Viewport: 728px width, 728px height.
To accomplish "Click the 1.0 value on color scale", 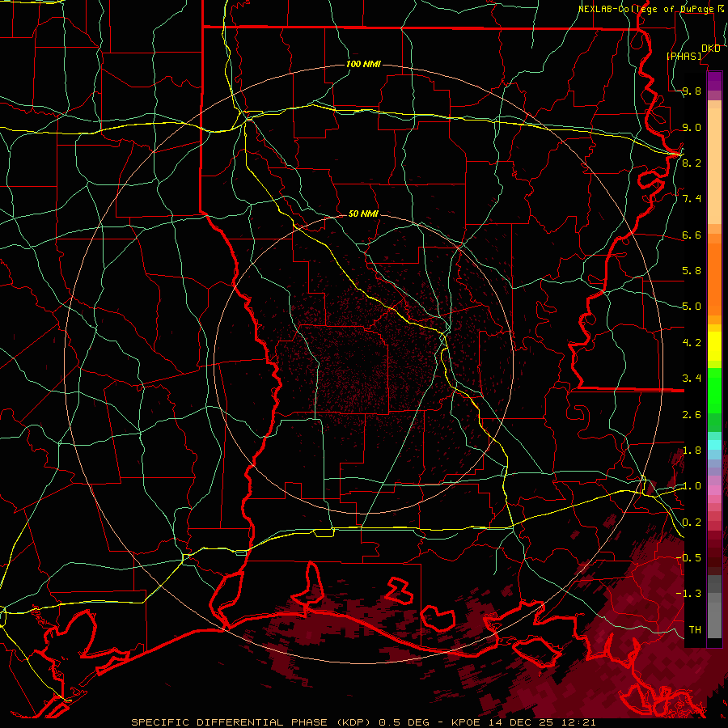I will click(692, 486).
